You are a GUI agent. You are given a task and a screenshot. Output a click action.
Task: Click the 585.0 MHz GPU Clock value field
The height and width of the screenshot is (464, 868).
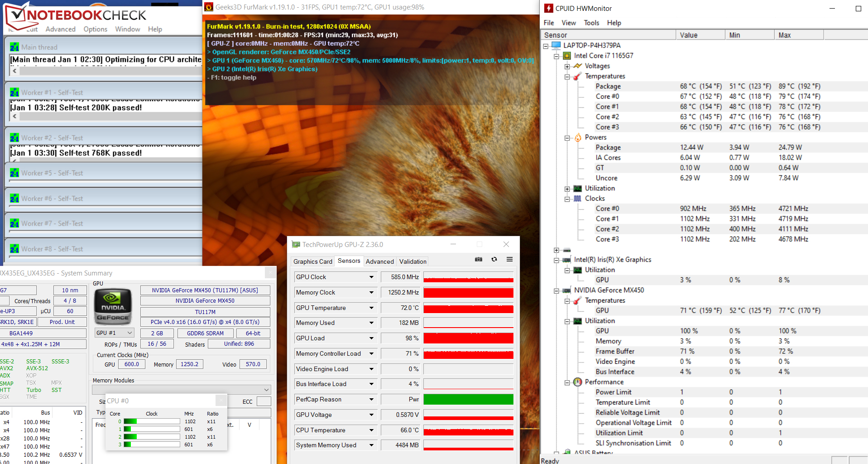point(400,277)
